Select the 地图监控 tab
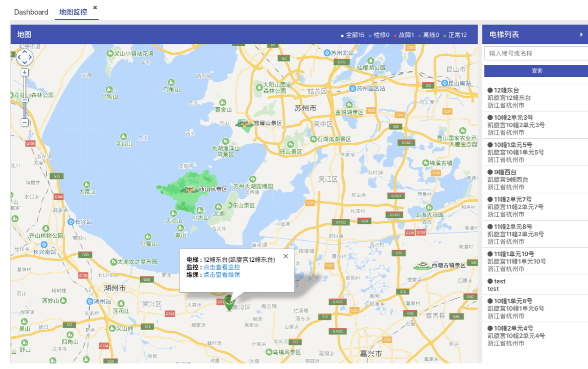 pos(73,12)
